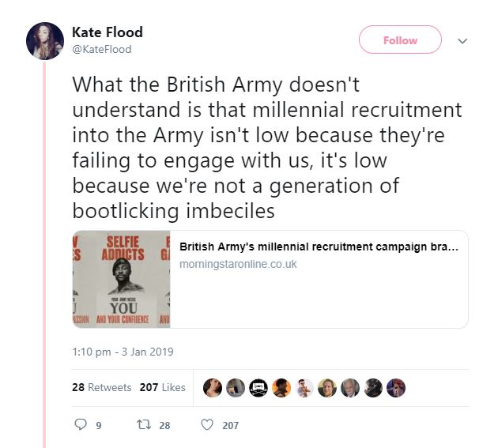The image size is (498, 448).
Task: Click the Follow button
Action: [x=400, y=40]
